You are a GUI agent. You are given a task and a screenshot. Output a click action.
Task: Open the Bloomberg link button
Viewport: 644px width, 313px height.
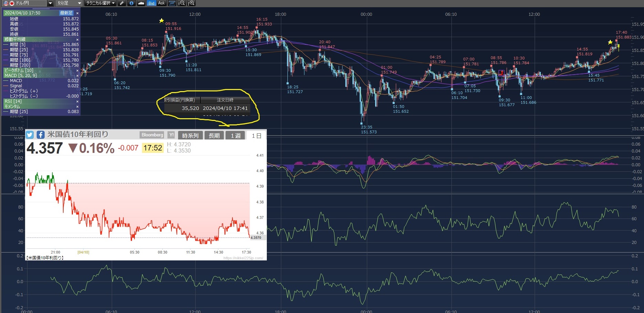(x=152, y=135)
